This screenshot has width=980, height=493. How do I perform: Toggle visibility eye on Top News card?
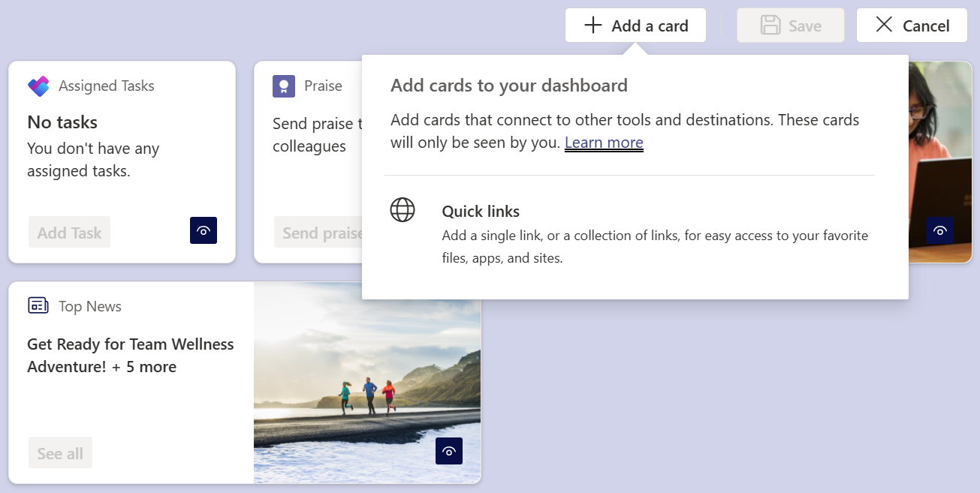click(x=449, y=451)
